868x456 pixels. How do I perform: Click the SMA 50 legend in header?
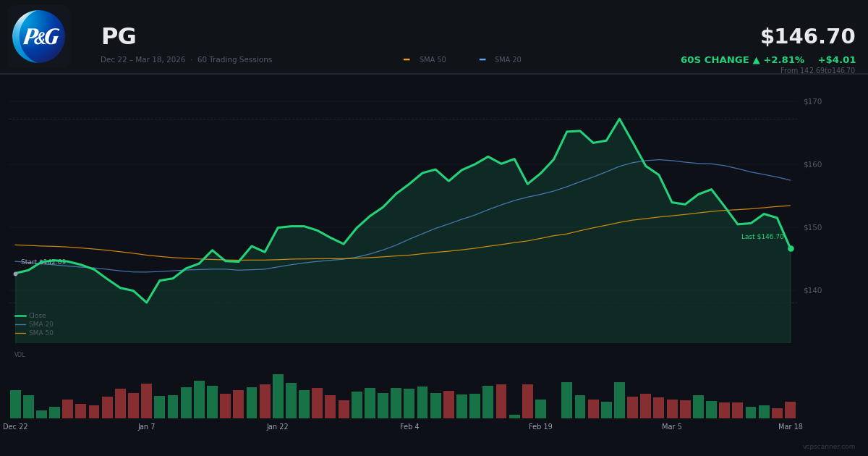point(425,60)
